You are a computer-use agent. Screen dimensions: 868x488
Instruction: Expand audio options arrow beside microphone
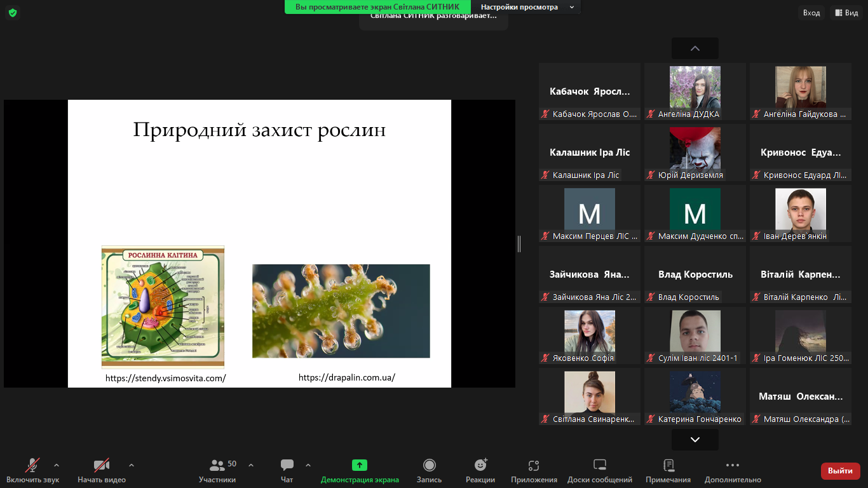coord(57,464)
